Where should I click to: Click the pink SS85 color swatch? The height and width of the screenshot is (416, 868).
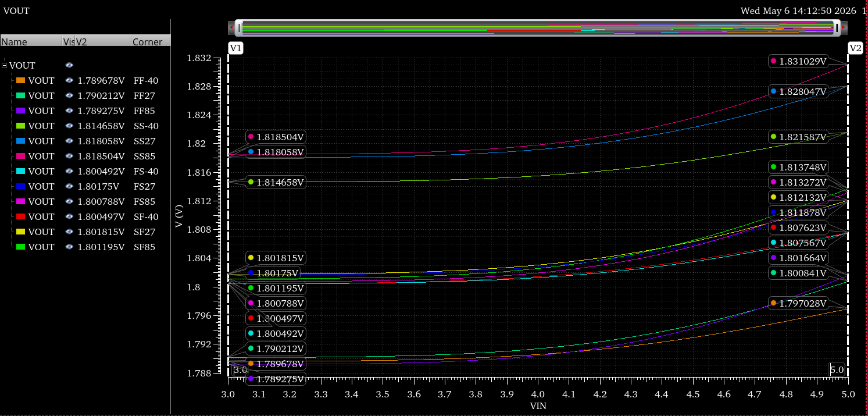pos(20,156)
